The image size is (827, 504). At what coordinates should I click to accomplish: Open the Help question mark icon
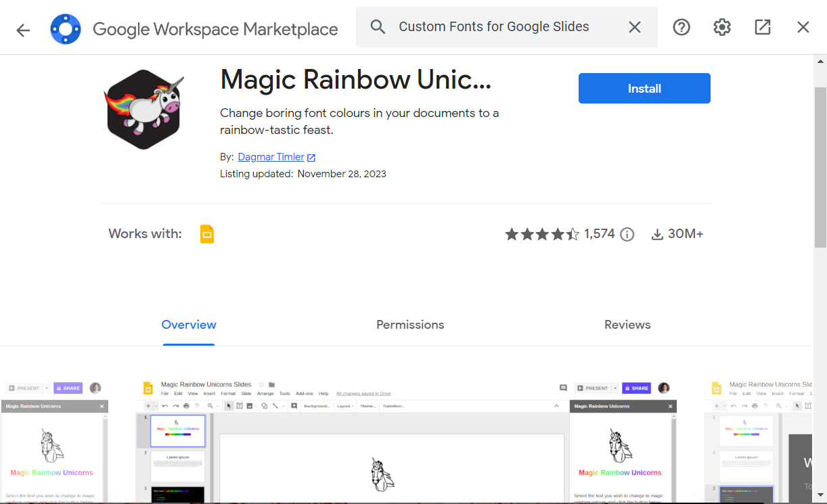[x=681, y=27]
